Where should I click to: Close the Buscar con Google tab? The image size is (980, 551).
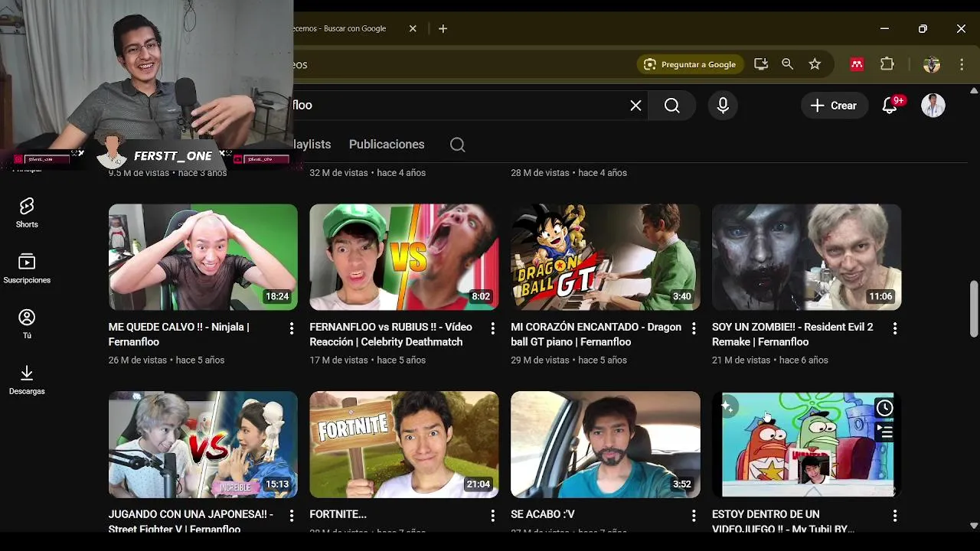pos(413,28)
